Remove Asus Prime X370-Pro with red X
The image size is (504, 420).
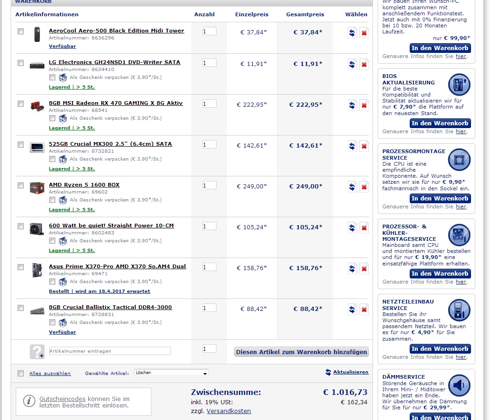(364, 268)
